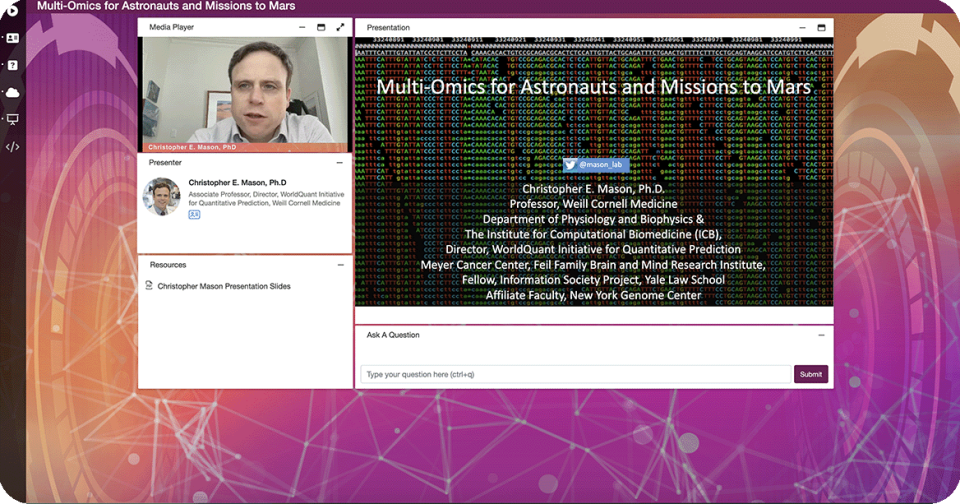Click the Ask A Question panel title
Viewport: 960px width, 504px height.
[393, 335]
